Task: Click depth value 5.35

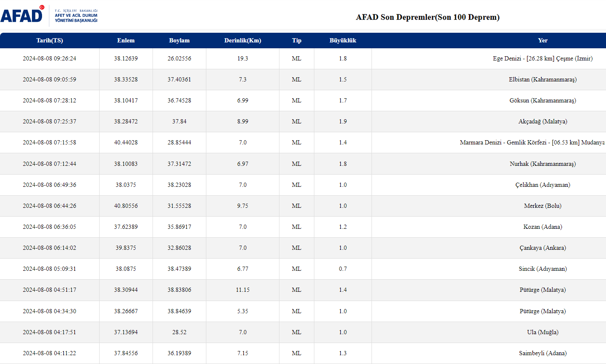Action: coord(243,312)
